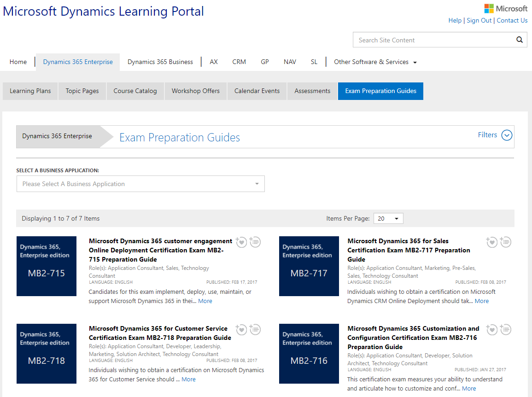Click More link on MB2-718 description

(x=188, y=379)
